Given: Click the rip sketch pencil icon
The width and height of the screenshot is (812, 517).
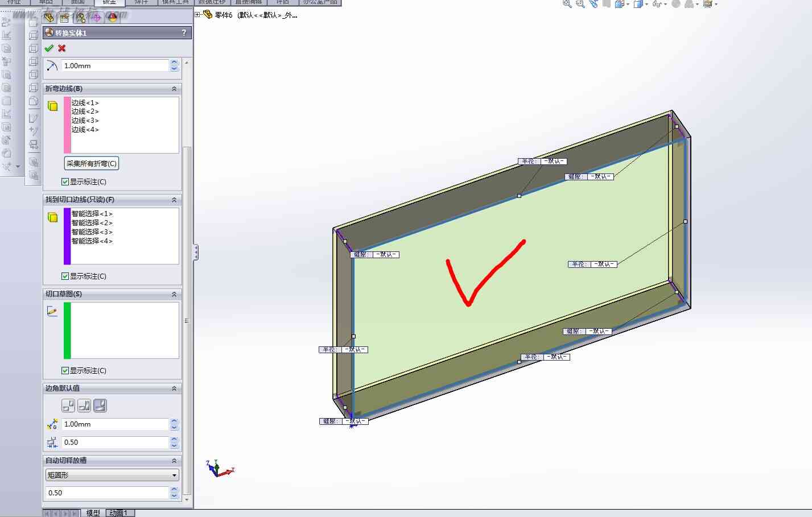Looking at the screenshot, I should (52, 311).
